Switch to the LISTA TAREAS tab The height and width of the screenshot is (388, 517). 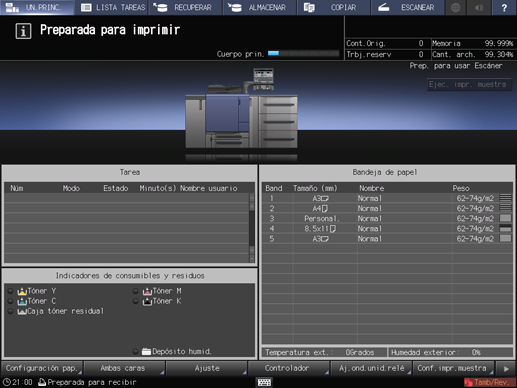(x=113, y=7)
